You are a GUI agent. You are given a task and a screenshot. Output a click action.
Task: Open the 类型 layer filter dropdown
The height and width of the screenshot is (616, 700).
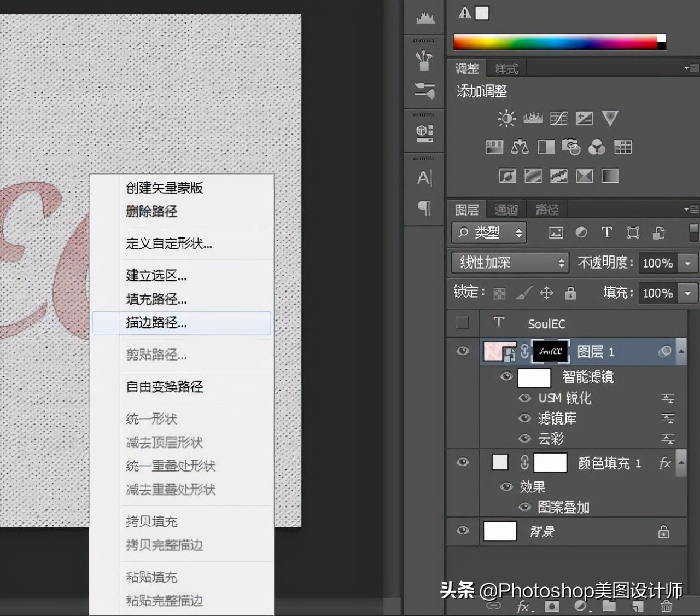coord(487,233)
